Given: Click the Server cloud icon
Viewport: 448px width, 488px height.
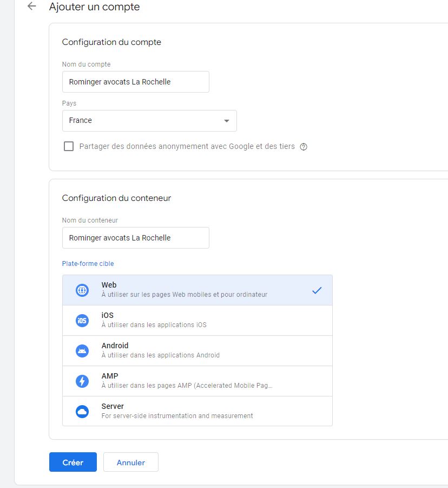Looking at the screenshot, I should tap(82, 412).
